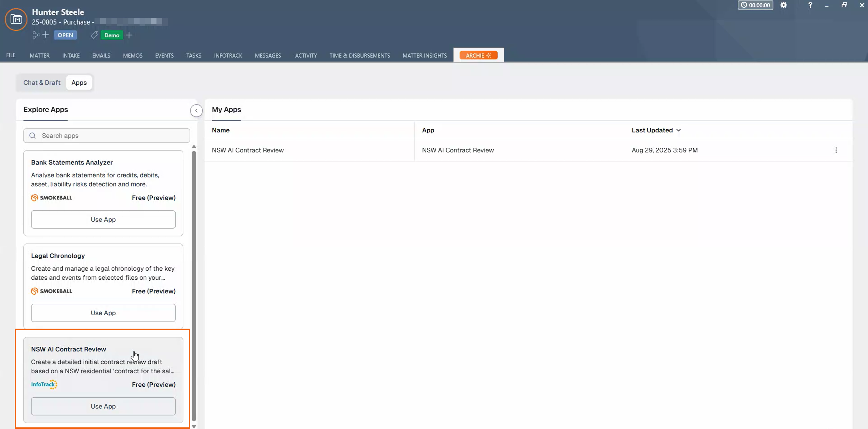
Task: Click Free (Preview) on Legal Chronology card
Action: [154, 291]
